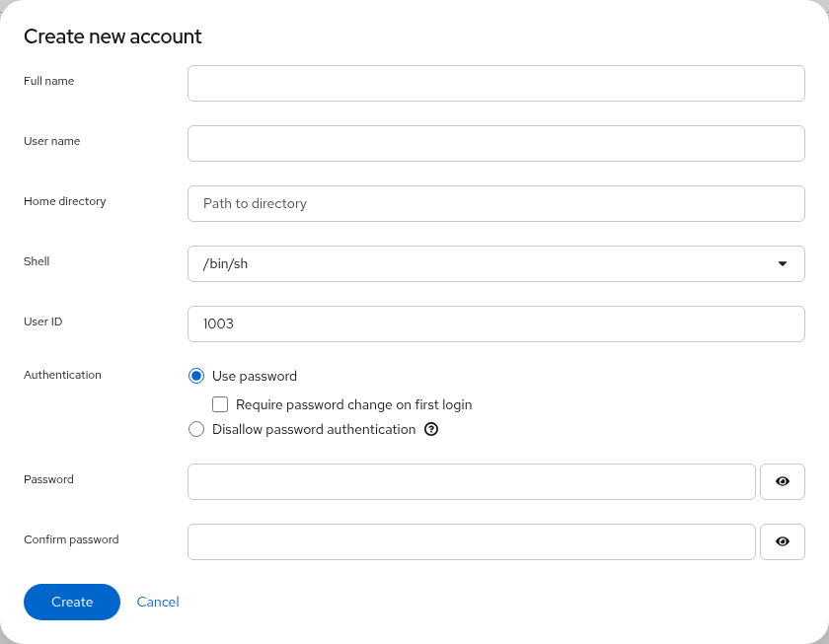Screen dimensions: 829x644
Task: Expand the Shell dropdown caret arrow
Action: point(783,263)
